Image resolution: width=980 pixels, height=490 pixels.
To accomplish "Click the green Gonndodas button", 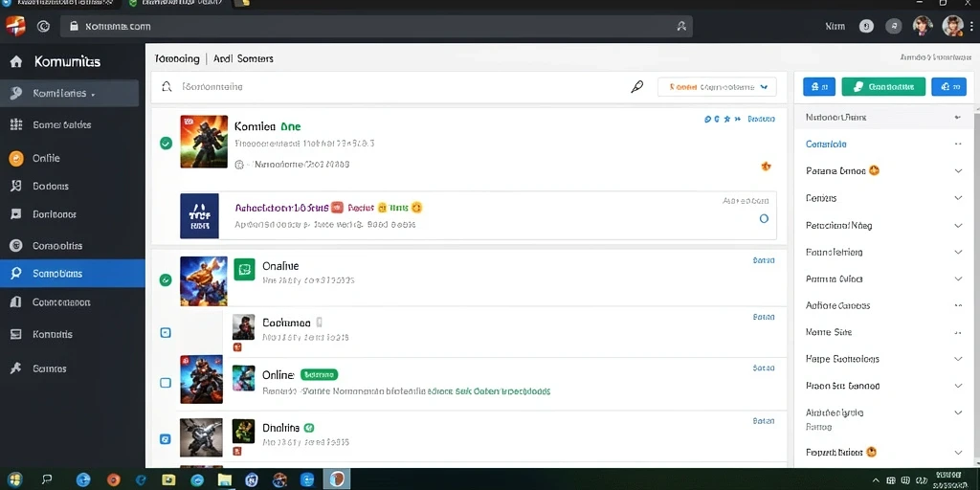I will point(883,87).
